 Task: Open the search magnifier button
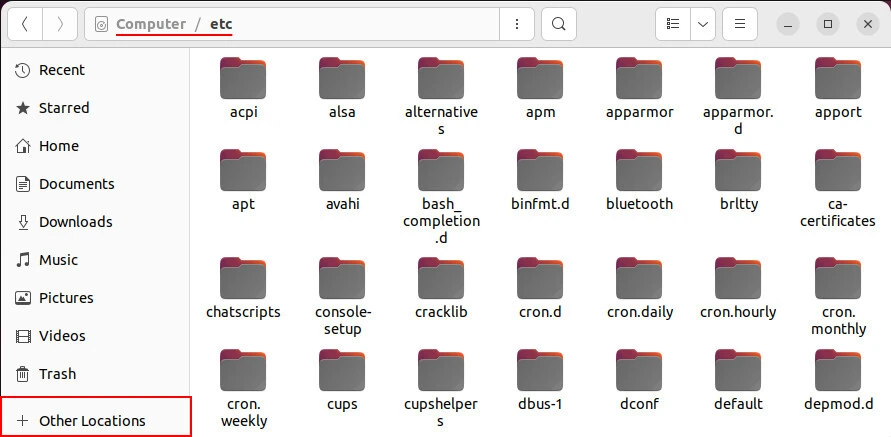click(559, 24)
